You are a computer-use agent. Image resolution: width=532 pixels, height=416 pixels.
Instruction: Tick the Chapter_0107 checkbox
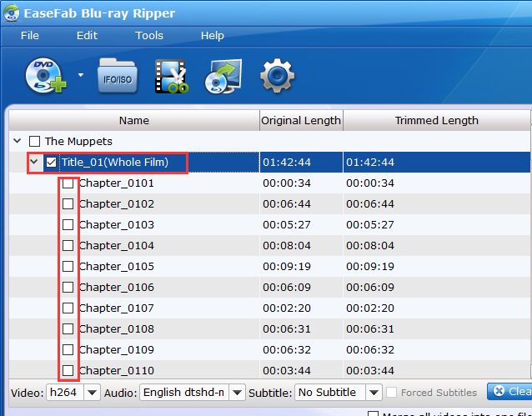pyautogui.click(x=68, y=308)
